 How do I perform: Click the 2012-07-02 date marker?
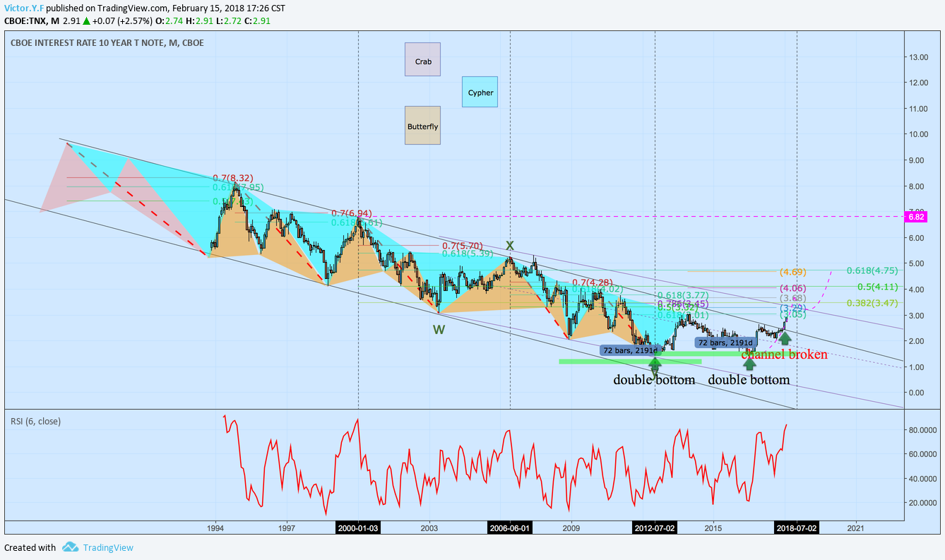tap(655, 528)
